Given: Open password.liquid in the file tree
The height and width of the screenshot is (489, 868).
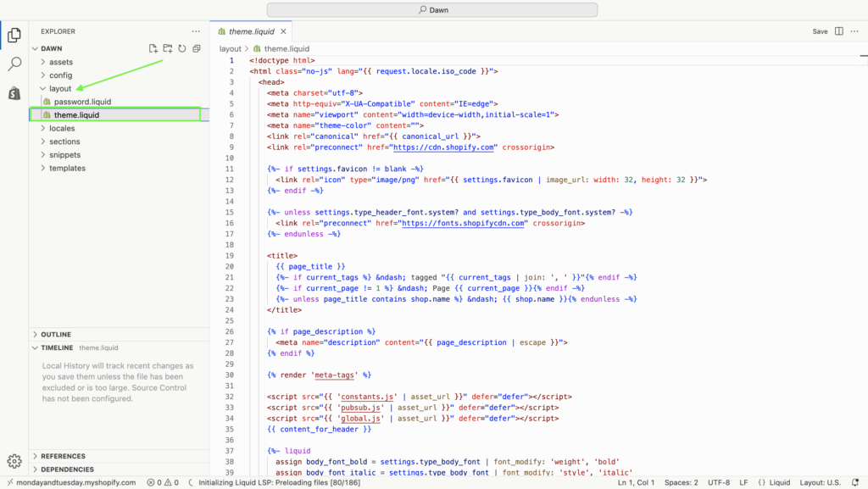Looking at the screenshot, I should tap(82, 102).
